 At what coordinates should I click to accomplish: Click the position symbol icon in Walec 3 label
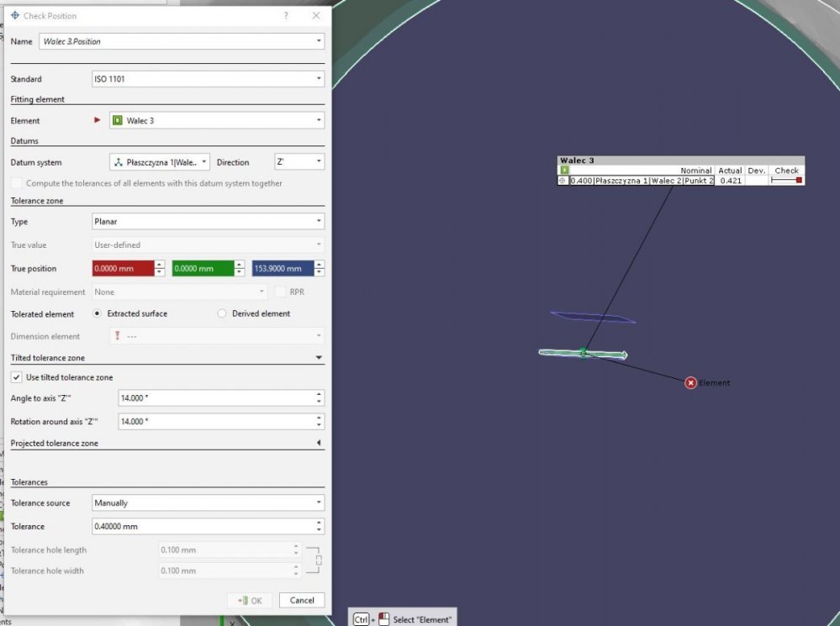click(563, 181)
